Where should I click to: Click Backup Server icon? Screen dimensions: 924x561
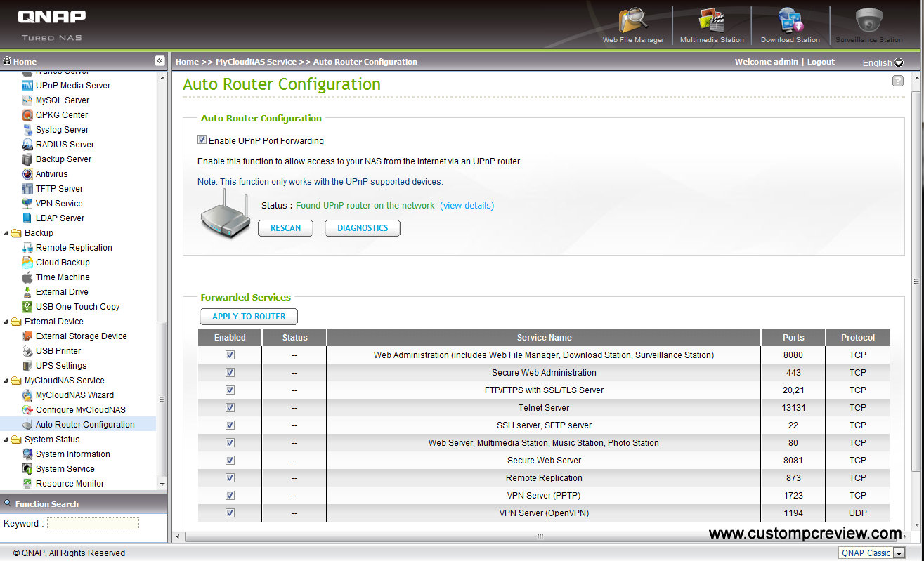coord(27,159)
